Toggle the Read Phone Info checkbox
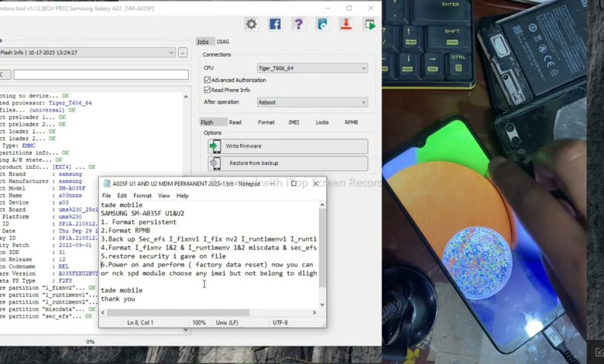604x364 pixels. [x=207, y=90]
